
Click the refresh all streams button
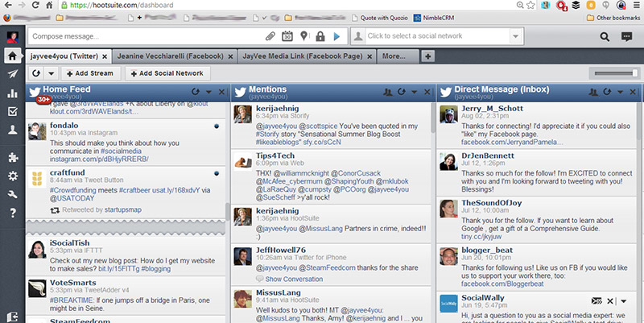pyautogui.click(x=36, y=73)
